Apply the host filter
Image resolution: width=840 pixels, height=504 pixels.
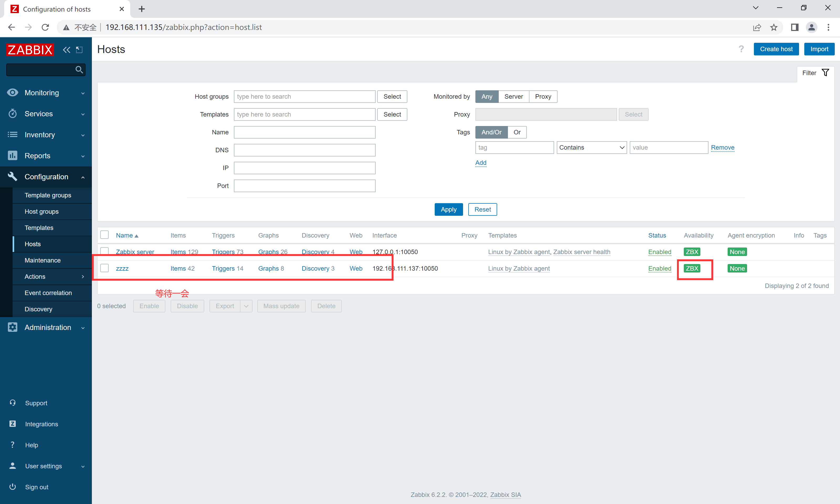(x=449, y=209)
